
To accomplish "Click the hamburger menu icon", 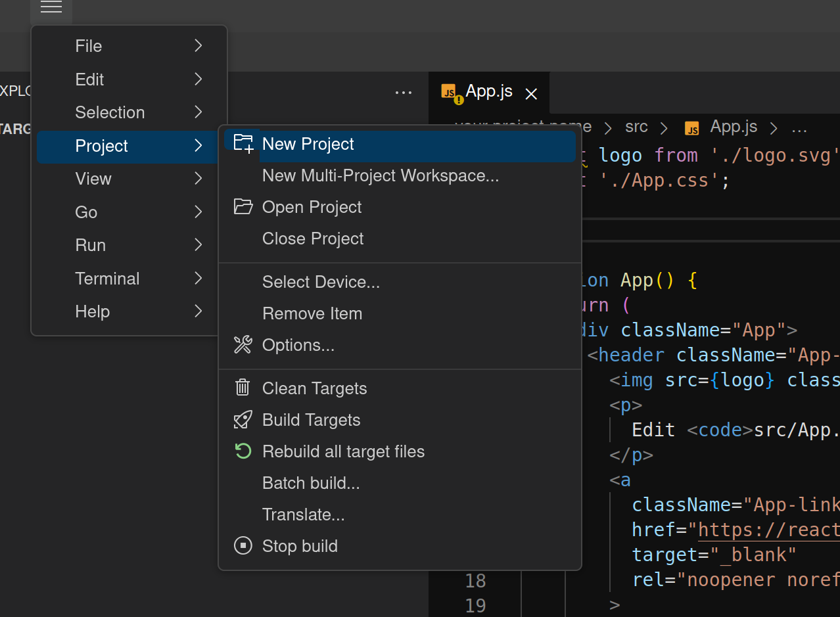I will (x=51, y=7).
